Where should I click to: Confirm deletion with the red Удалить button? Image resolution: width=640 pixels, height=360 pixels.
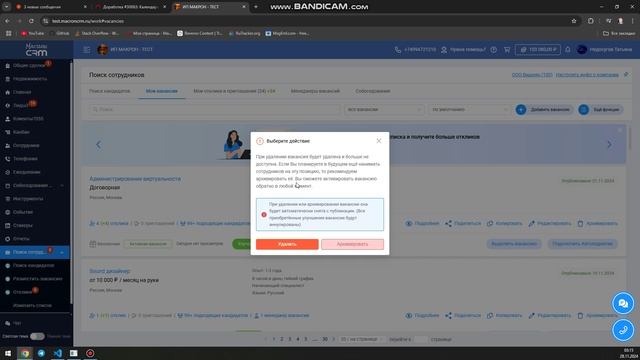coord(287,244)
